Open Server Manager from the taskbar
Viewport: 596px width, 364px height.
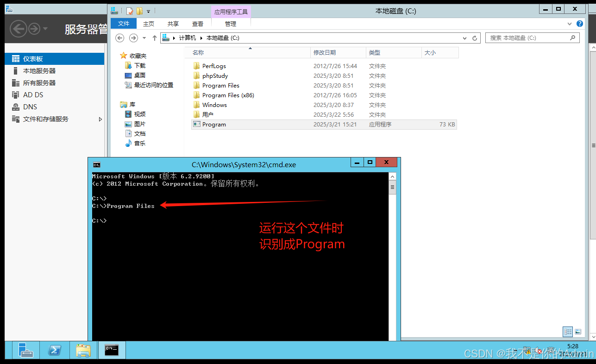point(26,351)
